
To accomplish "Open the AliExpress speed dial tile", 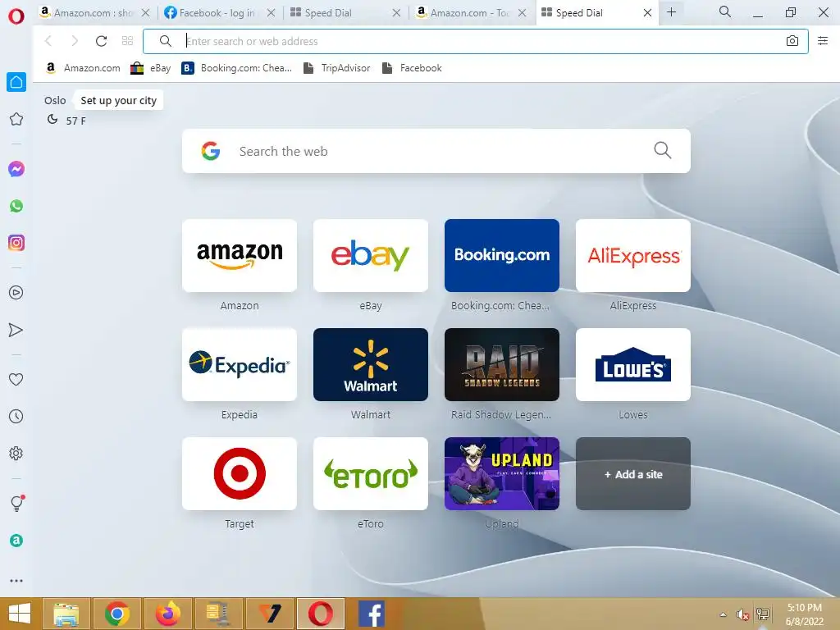I will 633,256.
